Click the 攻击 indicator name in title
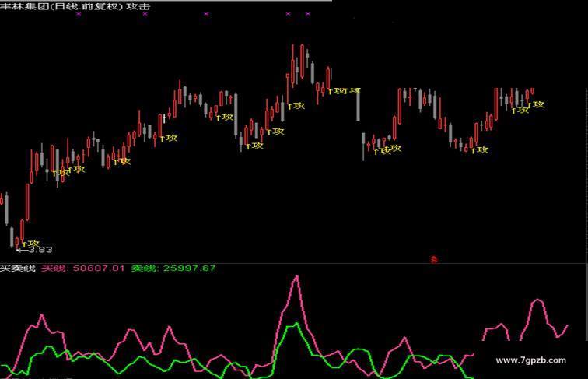The width and height of the screenshot is (588, 379). tap(138, 6)
